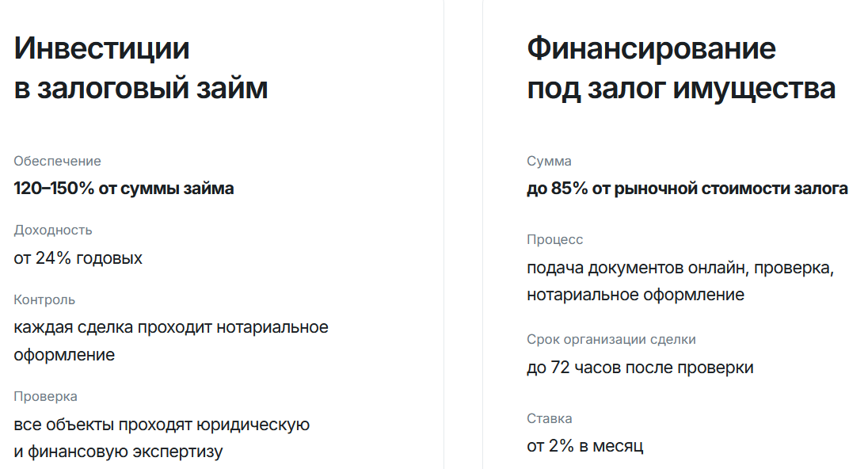This screenshot has width=868, height=469.
Task: Click the "120–150% от суммы займа" text
Action: (124, 189)
